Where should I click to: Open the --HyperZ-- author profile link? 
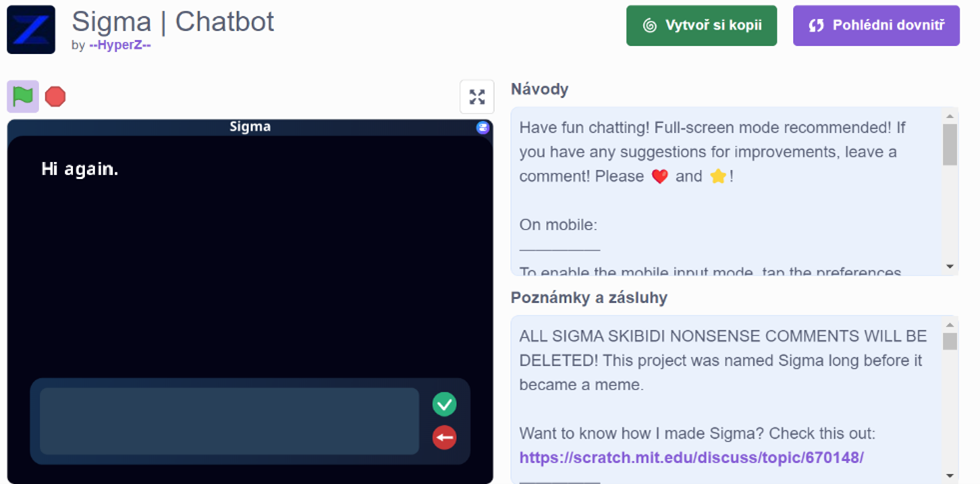pos(120,45)
